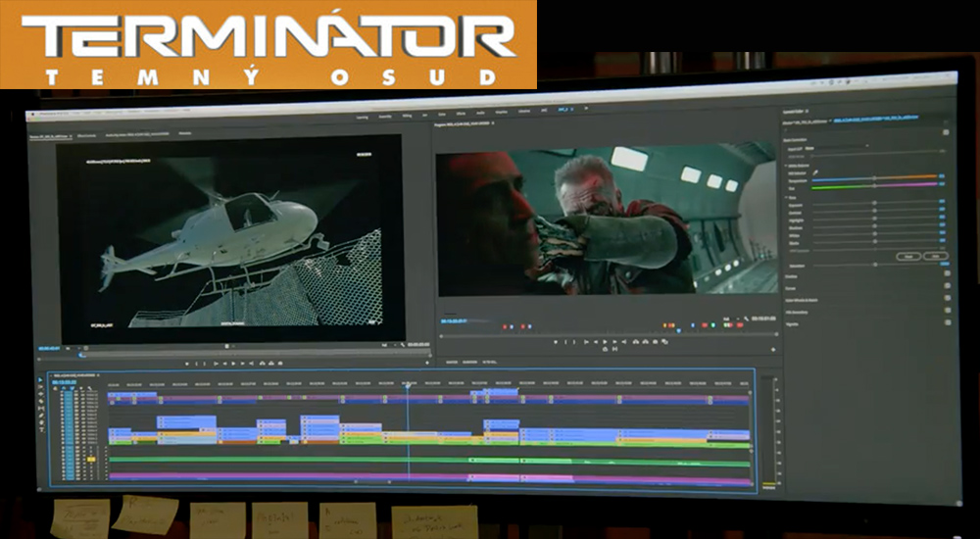Expand the HSL Secondary section header
The image size is (980, 539).
[x=797, y=313]
